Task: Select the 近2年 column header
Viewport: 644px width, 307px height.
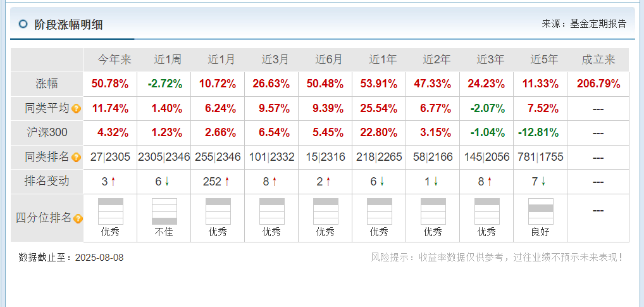Action: point(437,60)
